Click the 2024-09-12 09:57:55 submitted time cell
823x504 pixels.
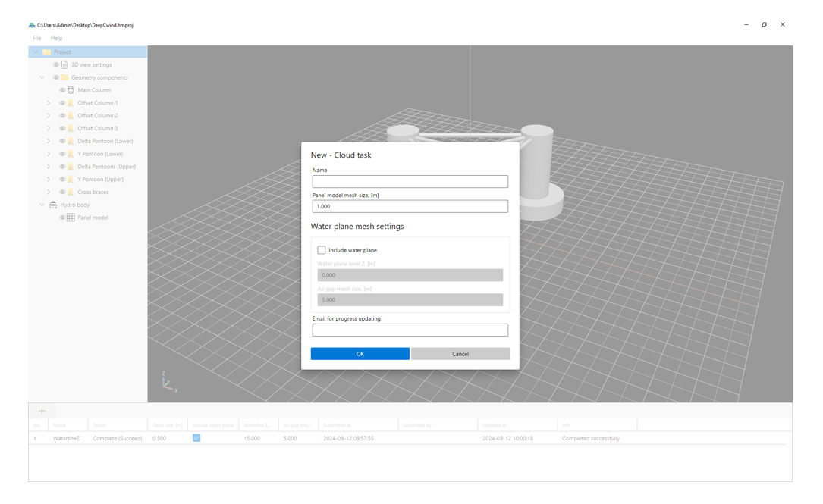click(x=348, y=439)
